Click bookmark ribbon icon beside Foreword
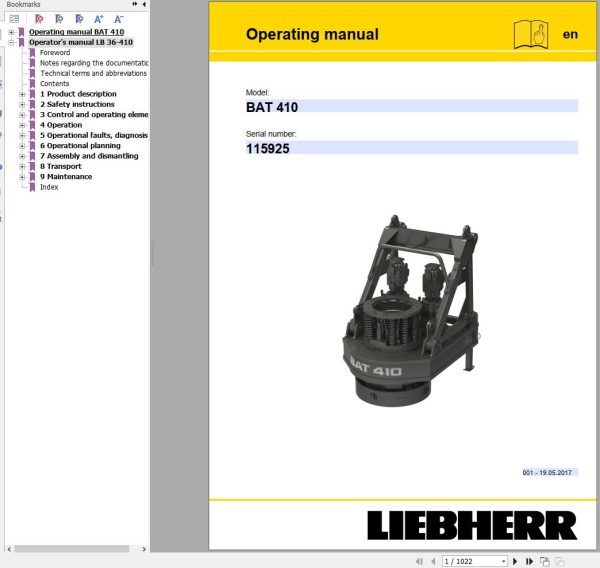 pyautogui.click(x=33, y=53)
